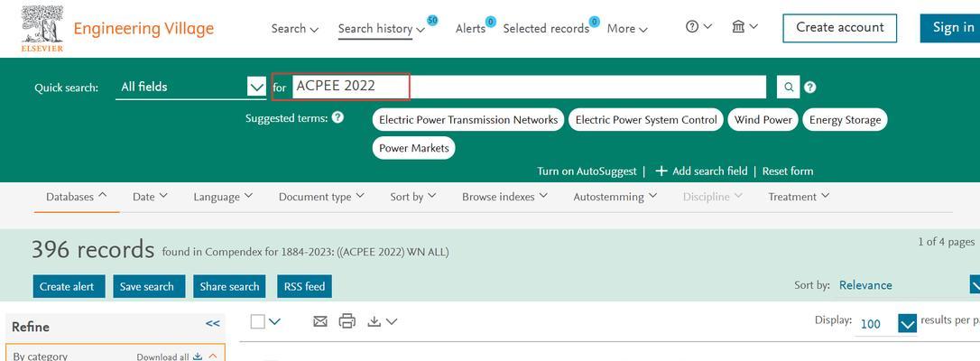
Task: Open the All fields dropdown
Action: pyautogui.click(x=190, y=88)
